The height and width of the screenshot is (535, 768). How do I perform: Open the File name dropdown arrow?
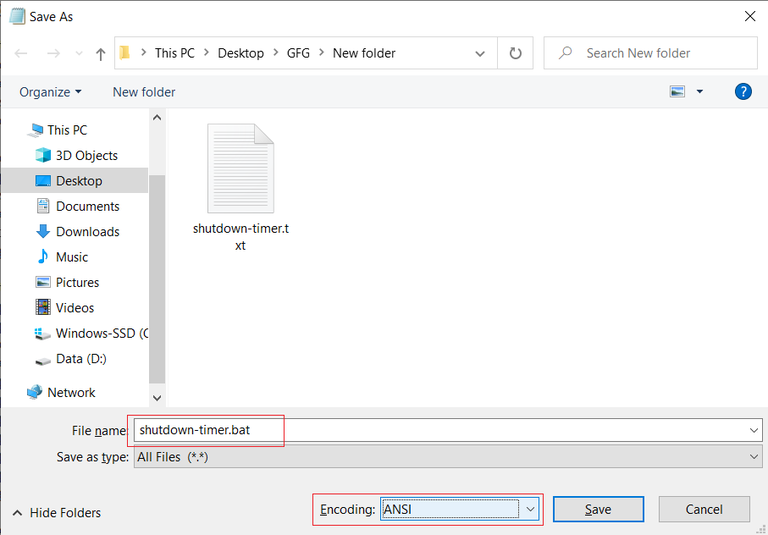click(x=754, y=431)
